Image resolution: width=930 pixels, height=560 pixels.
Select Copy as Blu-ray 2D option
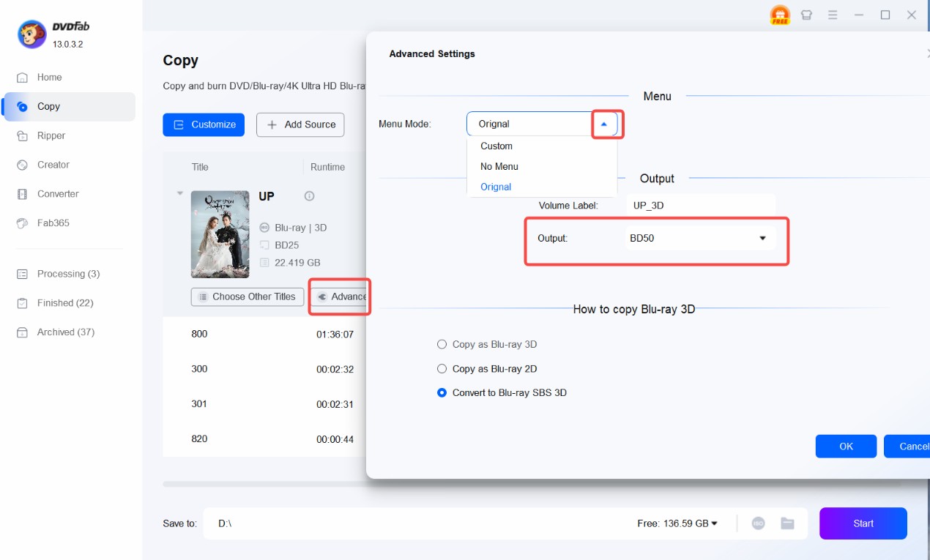tap(442, 369)
